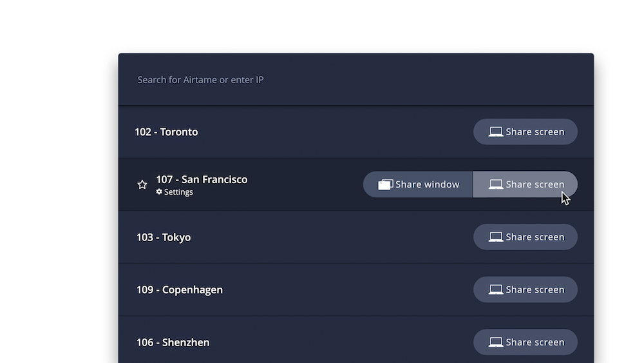This screenshot has height=363, width=644.
Task: Open Settings gear under San Francisco
Action: 159,191
